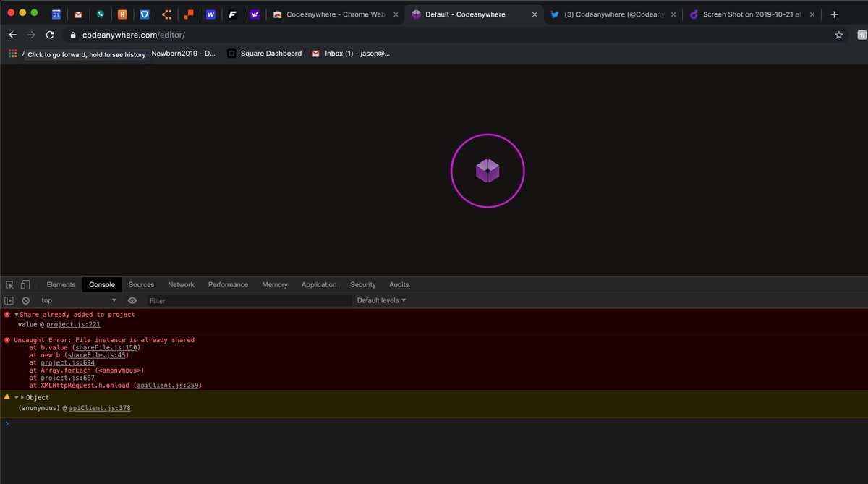Select the Default - Codeanywhere tab
868x484 pixels.
tap(473, 14)
